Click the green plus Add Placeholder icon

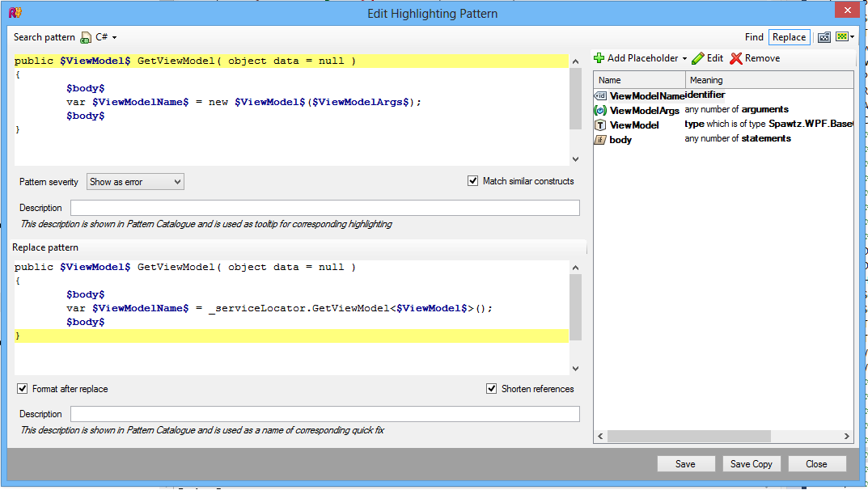599,58
